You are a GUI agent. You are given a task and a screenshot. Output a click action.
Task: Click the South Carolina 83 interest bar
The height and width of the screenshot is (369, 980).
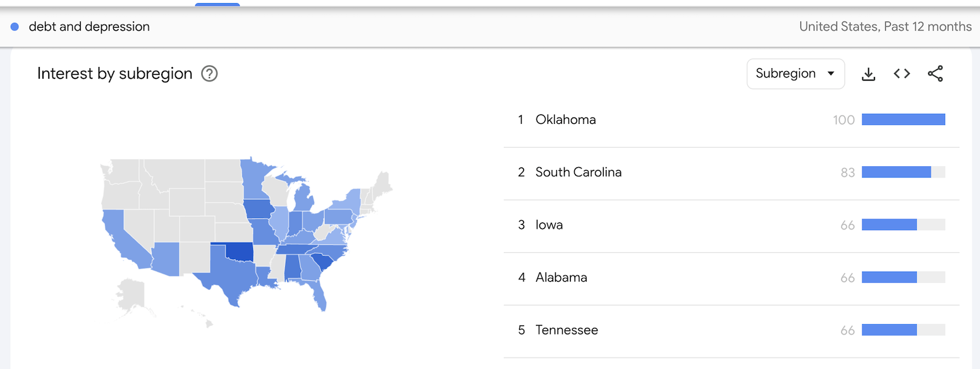tap(896, 172)
